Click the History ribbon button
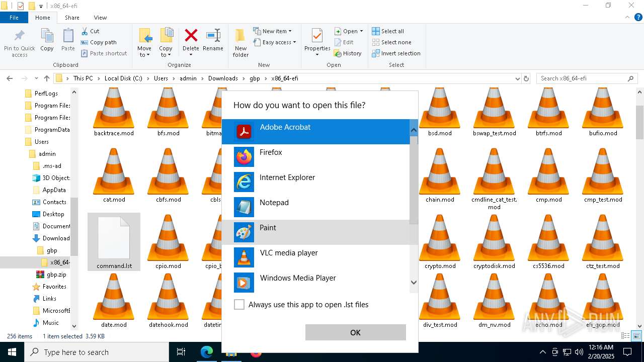The width and height of the screenshot is (644, 362). [x=348, y=53]
